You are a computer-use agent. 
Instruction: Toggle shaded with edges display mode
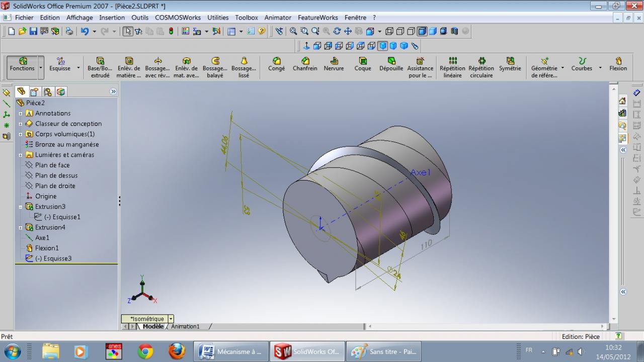(x=422, y=31)
